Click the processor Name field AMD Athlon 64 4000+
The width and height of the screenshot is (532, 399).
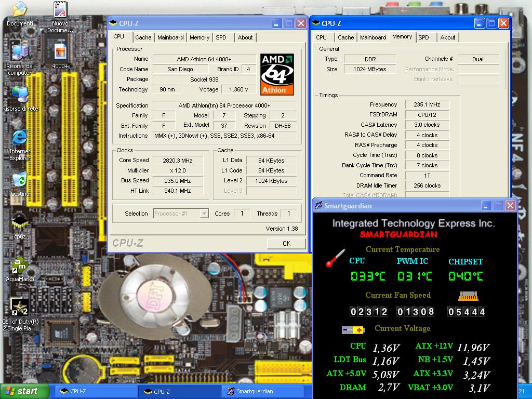tap(204, 59)
